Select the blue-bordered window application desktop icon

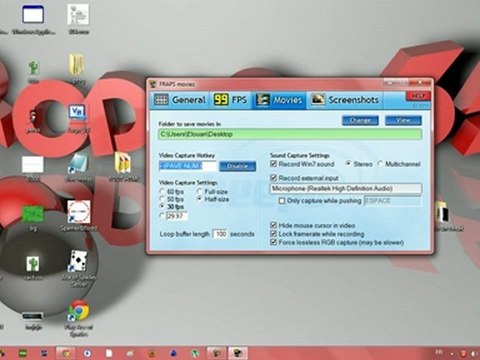[x=33, y=14]
